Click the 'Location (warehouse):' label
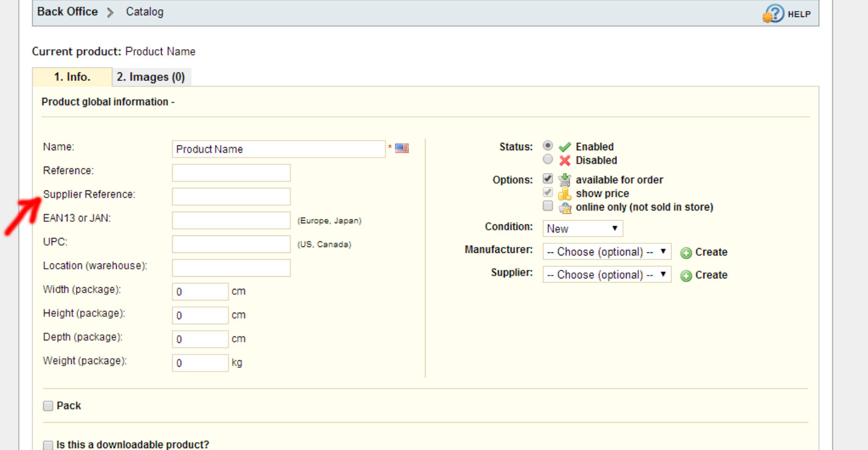 pyautogui.click(x=95, y=266)
